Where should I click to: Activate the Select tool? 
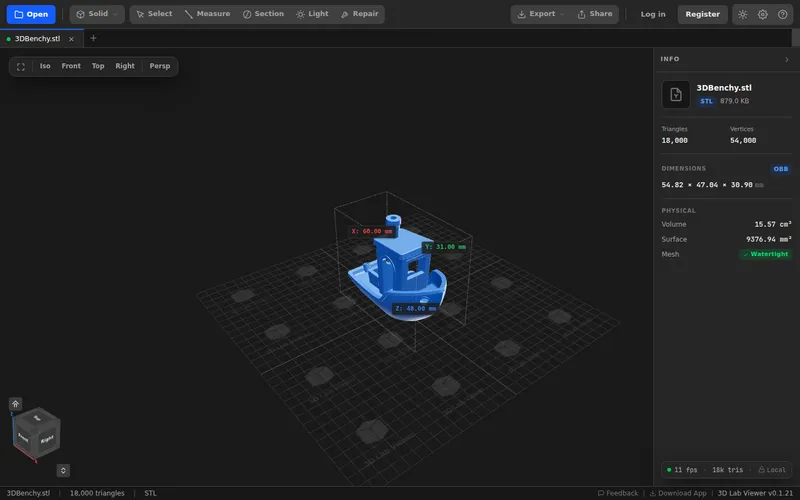(154, 14)
